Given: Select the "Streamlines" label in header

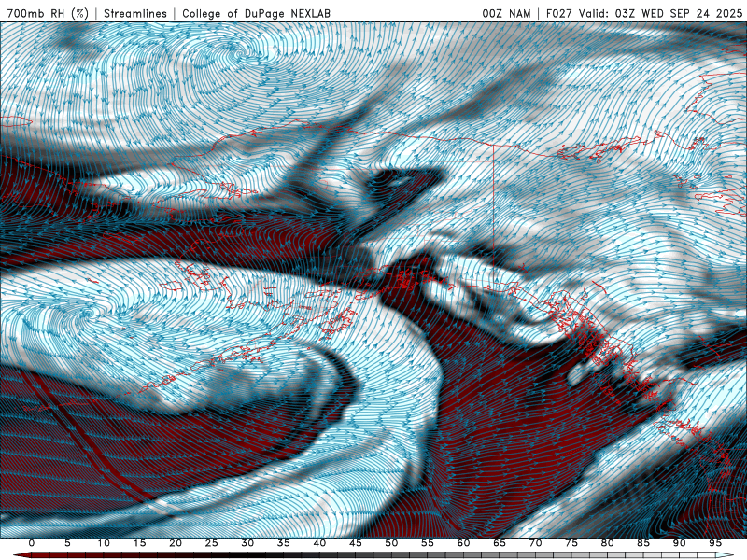Looking at the screenshot, I should pyautogui.click(x=135, y=13).
